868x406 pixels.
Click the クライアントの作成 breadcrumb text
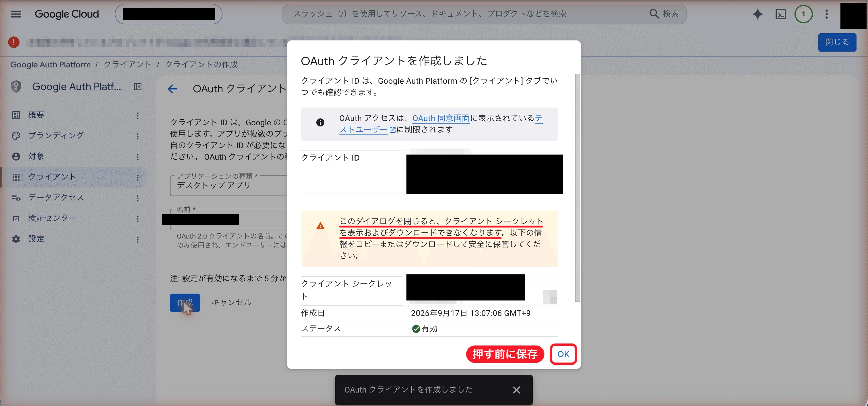201,64
